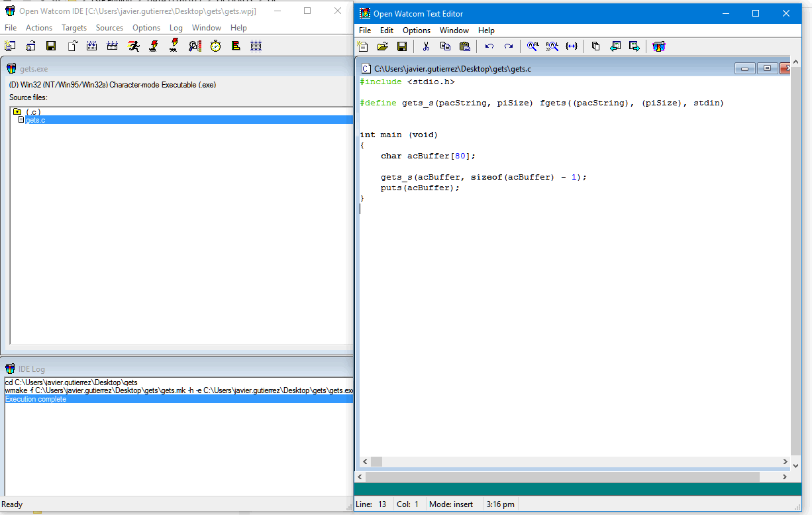Cut selection with the scissors icon
This screenshot has height=515, width=812.
click(426, 46)
